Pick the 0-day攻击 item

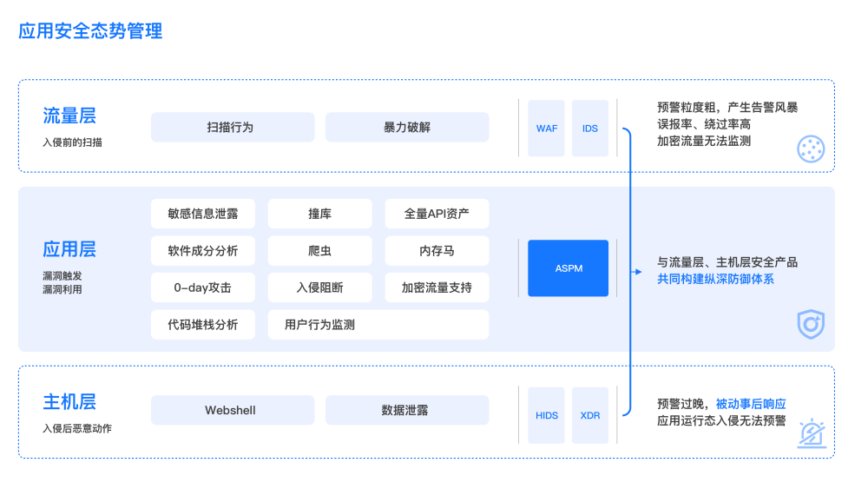(203, 287)
